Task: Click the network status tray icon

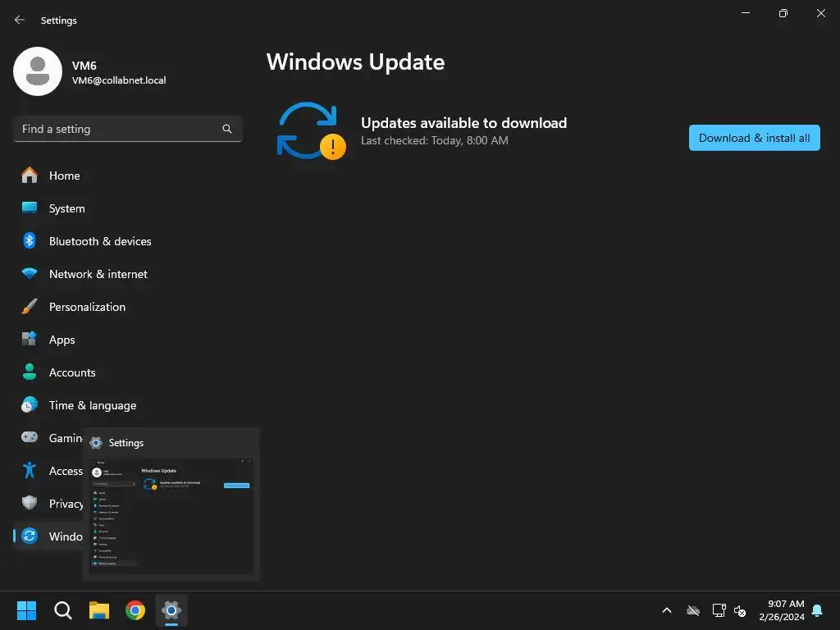Action: pos(719,610)
